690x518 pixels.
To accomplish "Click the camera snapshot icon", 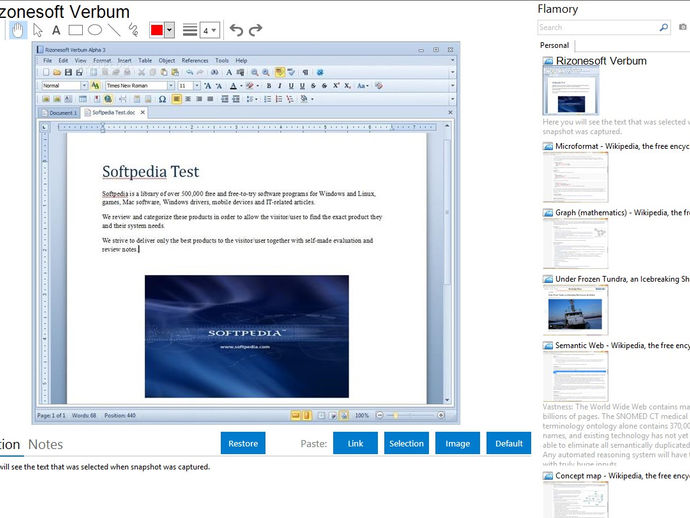I will pos(683,27).
